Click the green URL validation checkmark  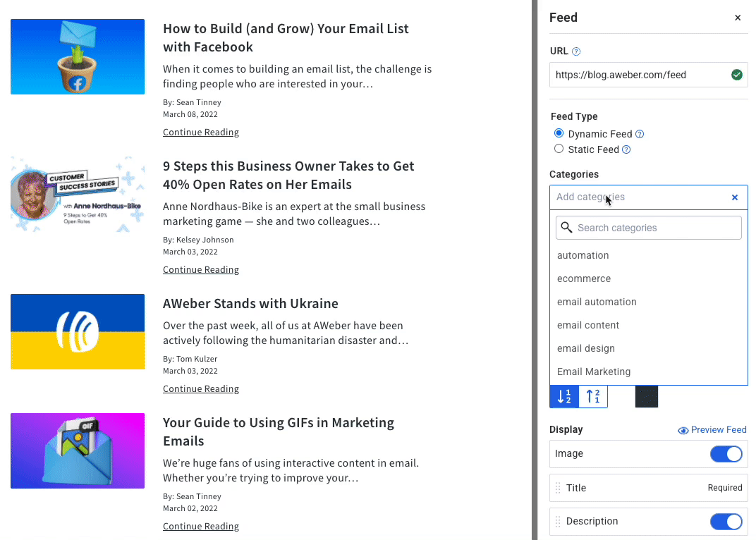coord(736,75)
